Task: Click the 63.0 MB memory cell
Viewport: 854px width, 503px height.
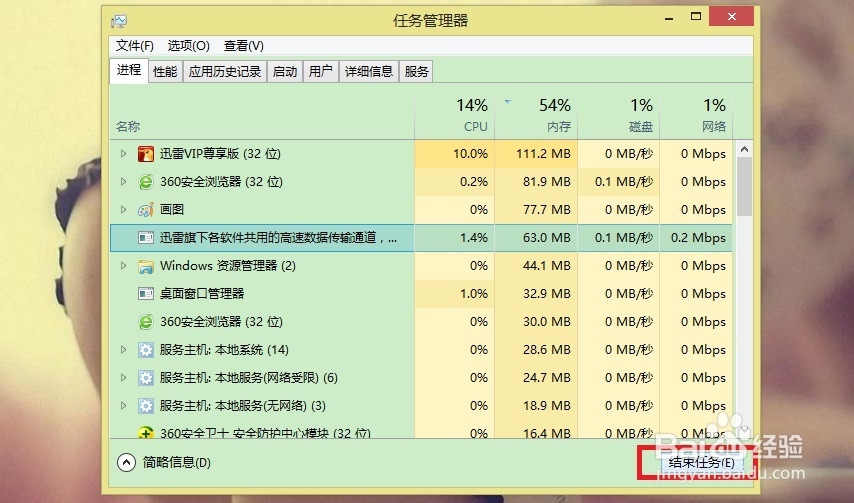Action: tap(536, 238)
